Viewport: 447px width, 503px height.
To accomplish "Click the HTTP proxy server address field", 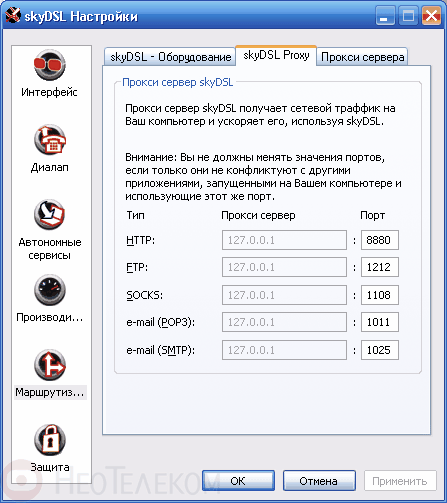I will 284,240.
